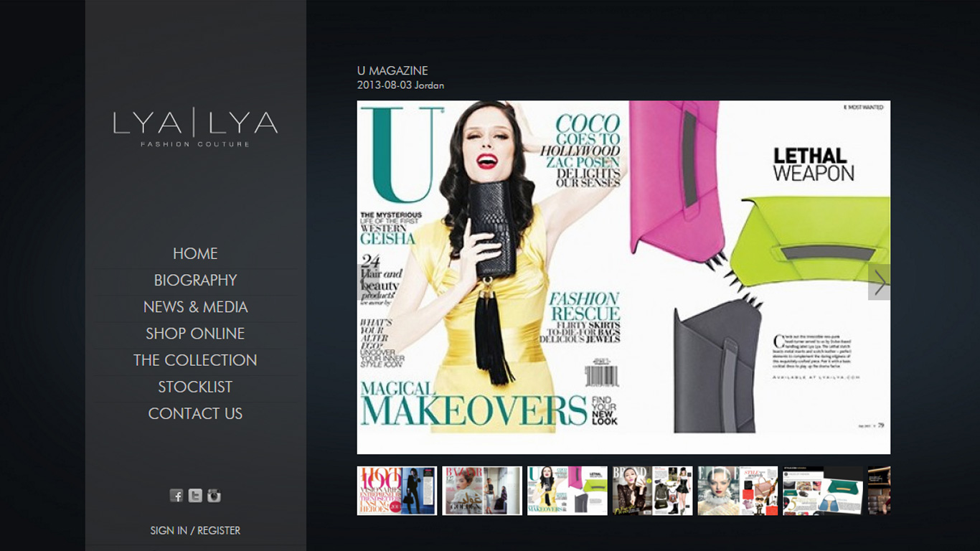Advance slideshow with the right arrow
This screenshot has width=980, height=551.
point(879,282)
